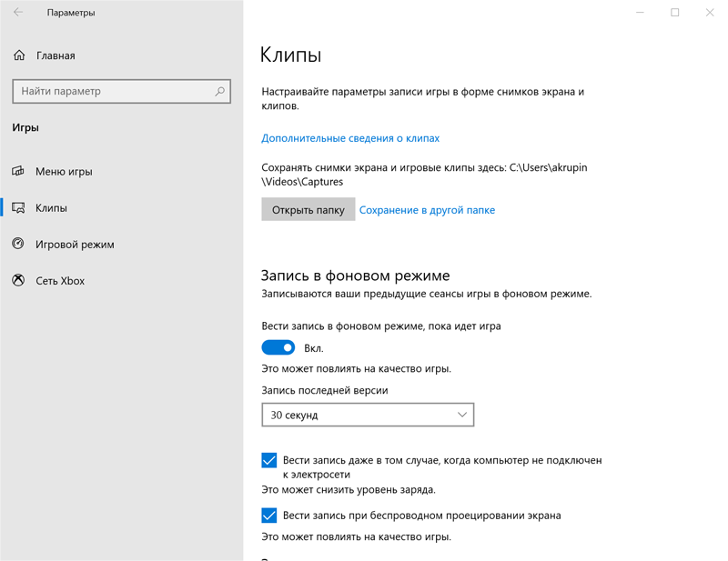Click the Xbox logo icon
This screenshot has height=561, width=728.
18,281
